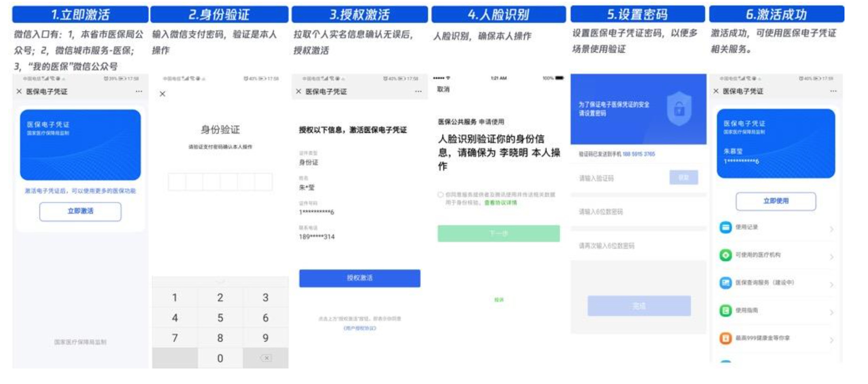This screenshot has width=868, height=384.
Task: Tap the shield lock icon on password screen
Action: pyautogui.click(x=679, y=109)
